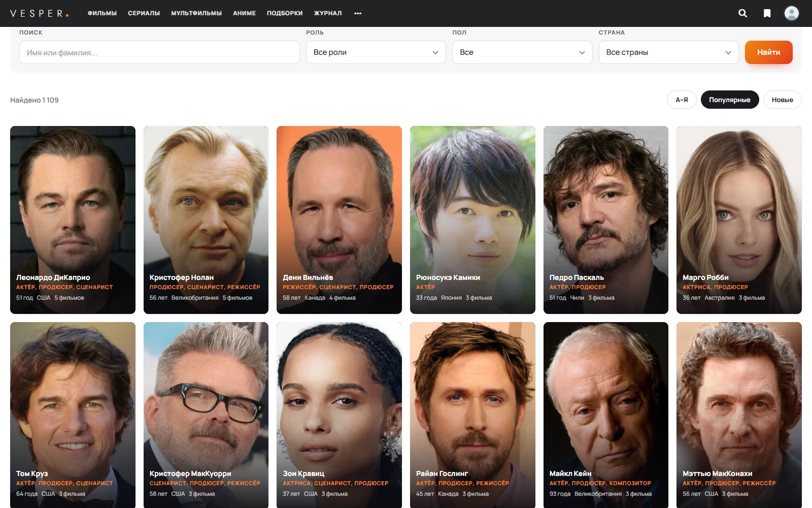
Task: Open Леонардо ДиКаприо person card
Action: coord(73,220)
